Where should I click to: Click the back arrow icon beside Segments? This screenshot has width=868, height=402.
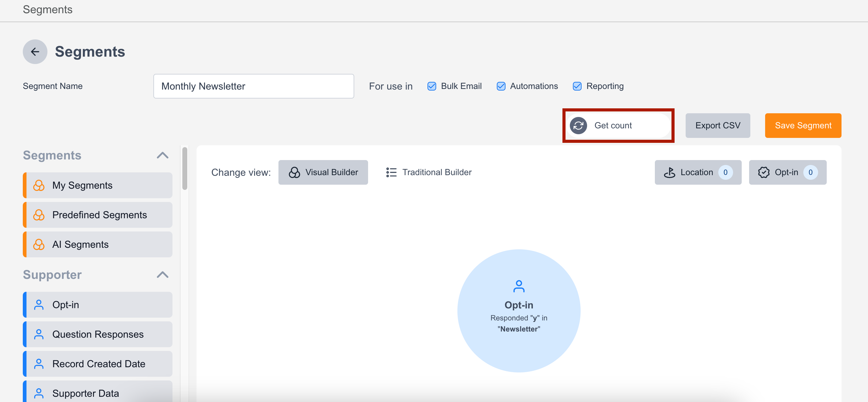[x=35, y=52]
